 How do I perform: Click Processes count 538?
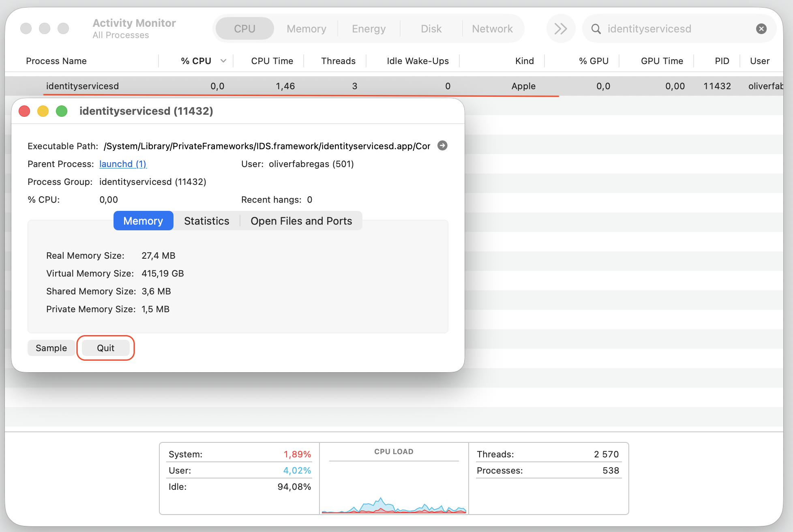611,470
